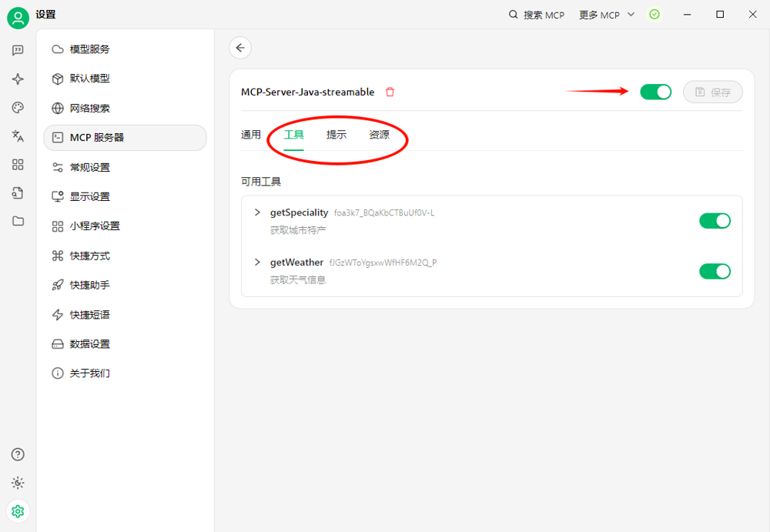The image size is (770, 532).
Task: Open the 更多 MCP dropdown
Action: click(607, 15)
